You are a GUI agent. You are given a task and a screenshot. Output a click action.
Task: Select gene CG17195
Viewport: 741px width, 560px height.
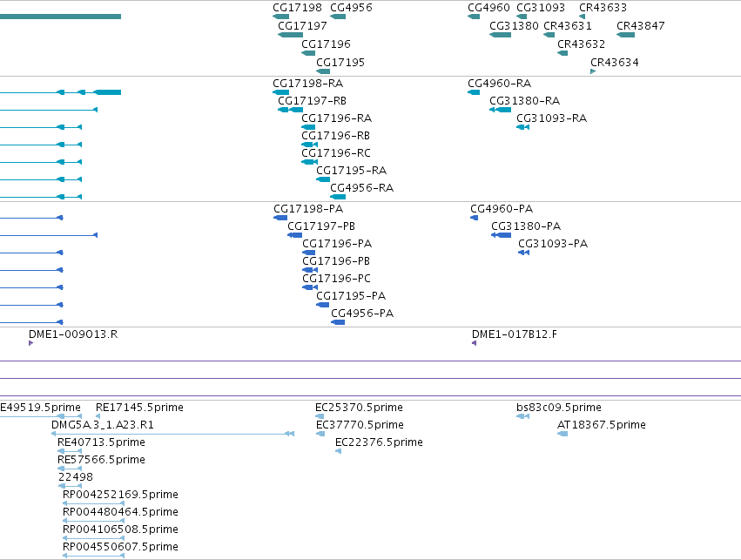pos(323,71)
